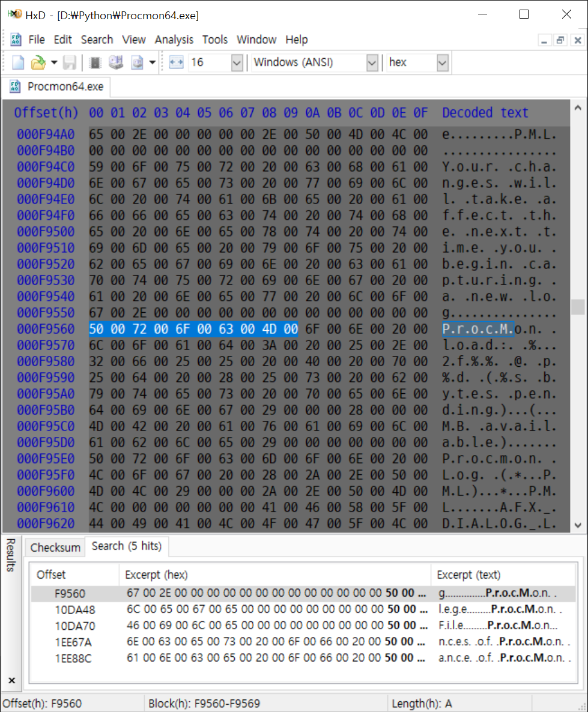588x712 pixels.
Task: Open RAM using the memory chip icon
Action: coord(95,62)
